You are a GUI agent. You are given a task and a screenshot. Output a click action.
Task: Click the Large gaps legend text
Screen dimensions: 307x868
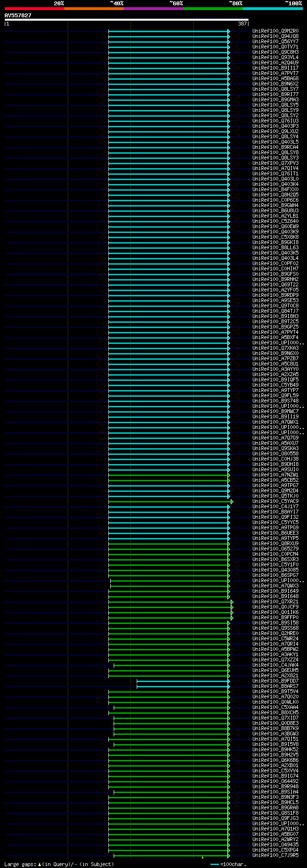click(59, 864)
